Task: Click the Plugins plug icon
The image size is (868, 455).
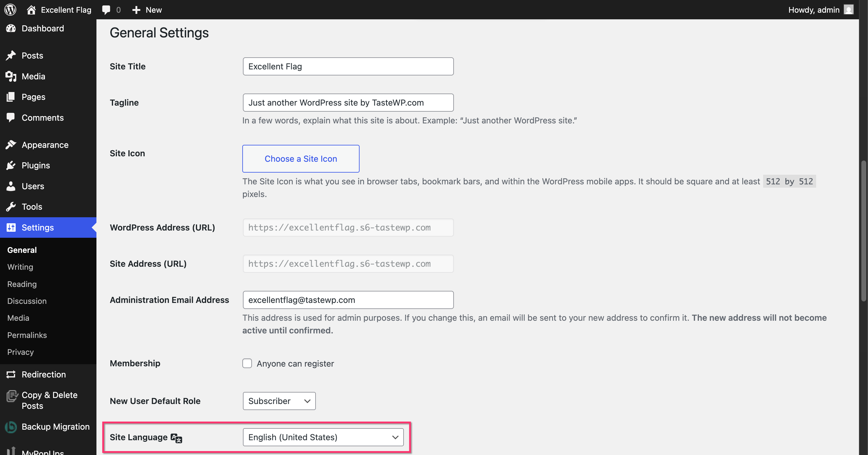Action: click(x=11, y=165)
